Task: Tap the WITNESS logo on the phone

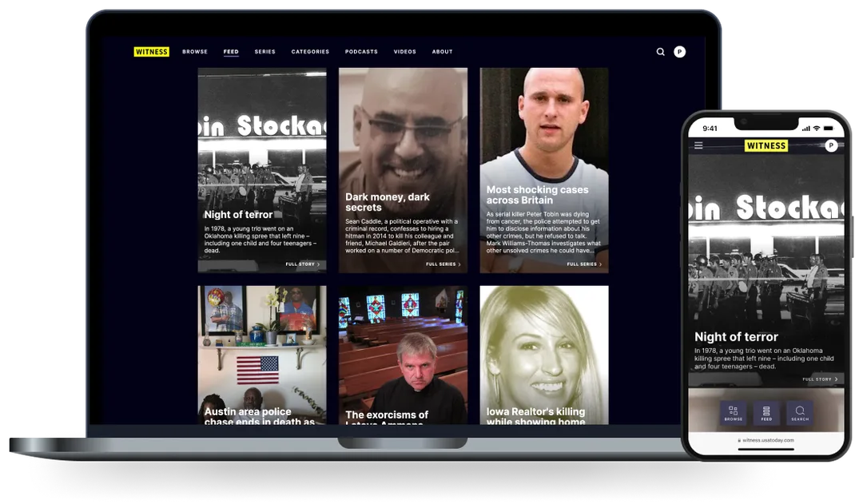Action: 766,146
